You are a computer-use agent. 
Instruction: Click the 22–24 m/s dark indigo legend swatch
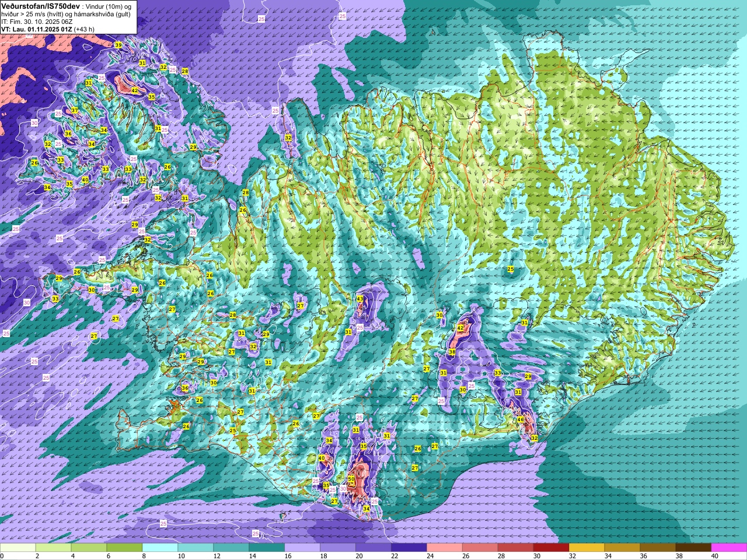pos(409,548)
